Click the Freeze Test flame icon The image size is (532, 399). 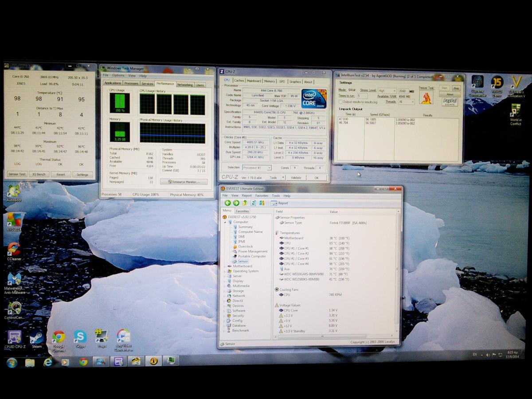426,98
